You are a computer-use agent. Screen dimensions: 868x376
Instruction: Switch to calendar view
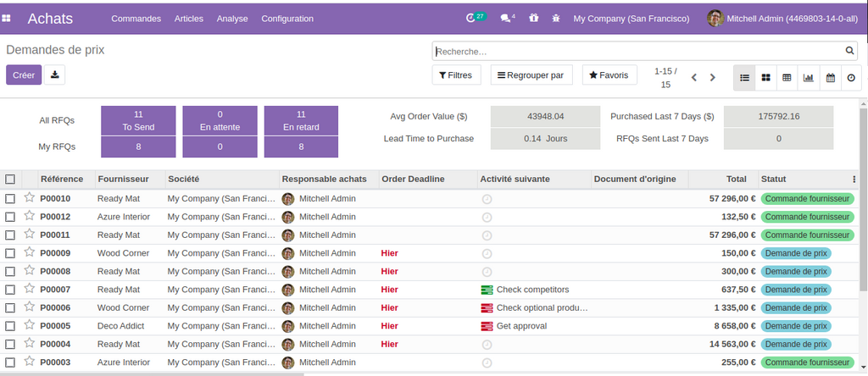point(831,77)
